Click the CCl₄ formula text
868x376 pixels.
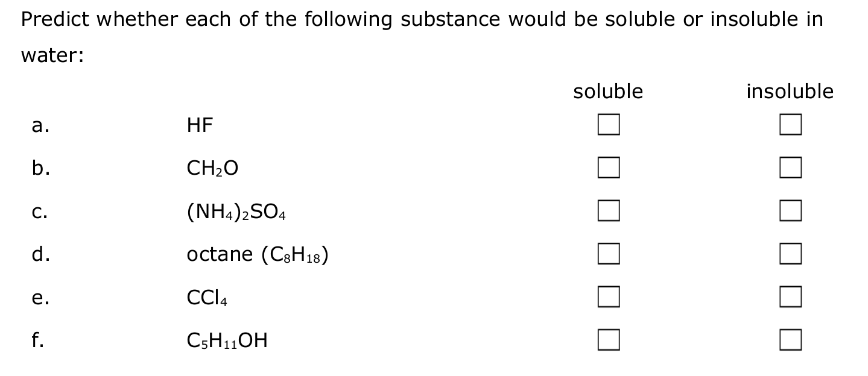[207, 298]
